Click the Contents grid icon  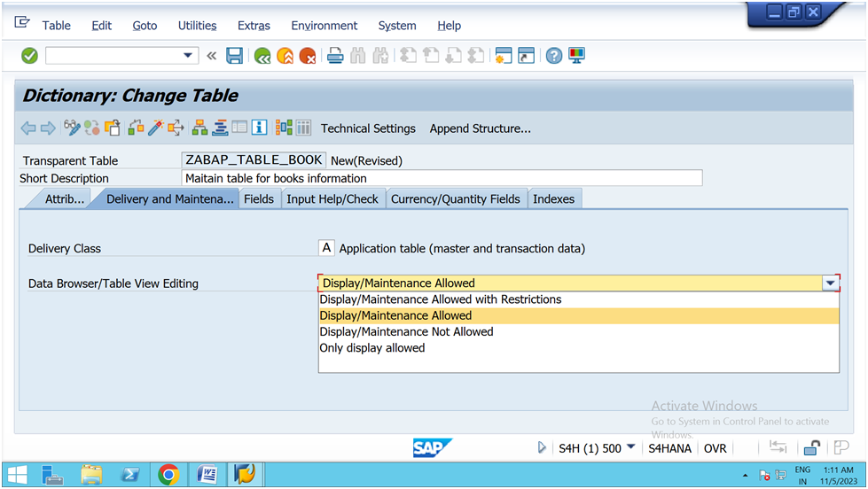(x=303, y=128)
